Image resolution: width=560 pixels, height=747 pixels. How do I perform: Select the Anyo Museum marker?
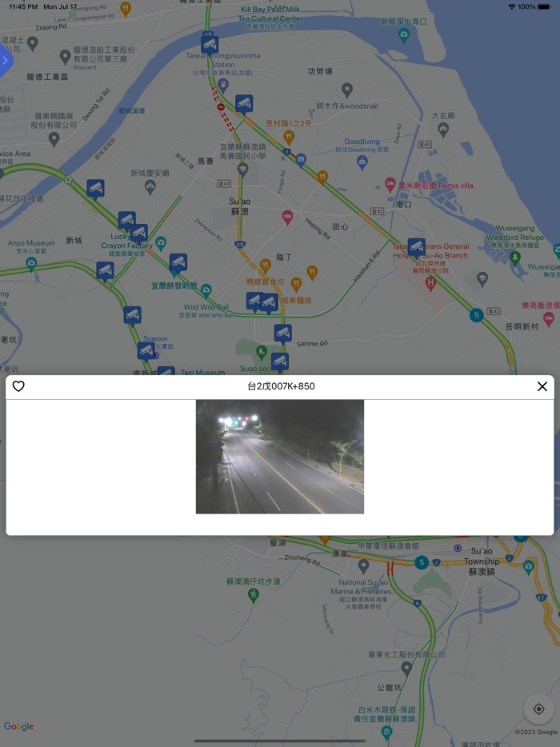click(x=31, y=263)
